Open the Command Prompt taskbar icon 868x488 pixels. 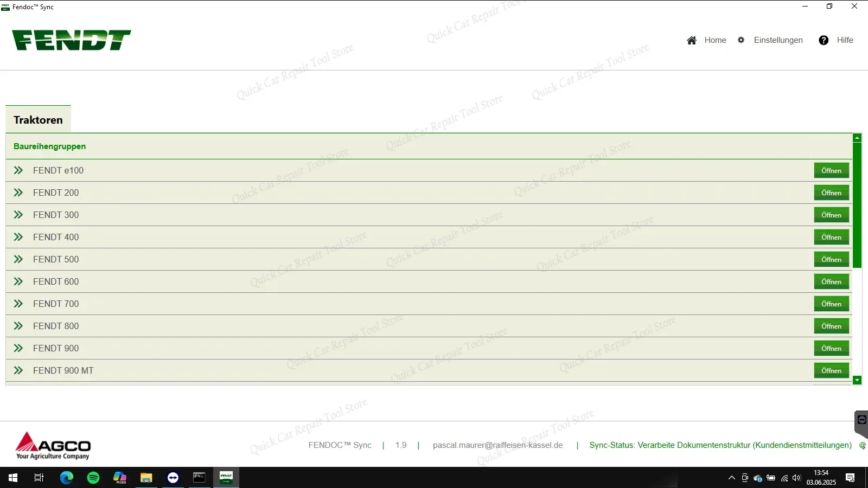coord(200,478)
